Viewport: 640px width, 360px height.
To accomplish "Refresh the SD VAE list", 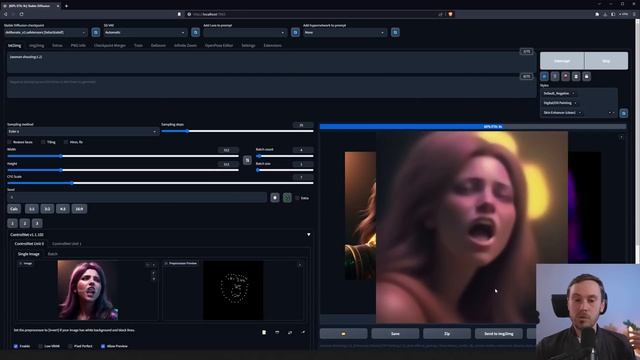I will tap(196, 32).
